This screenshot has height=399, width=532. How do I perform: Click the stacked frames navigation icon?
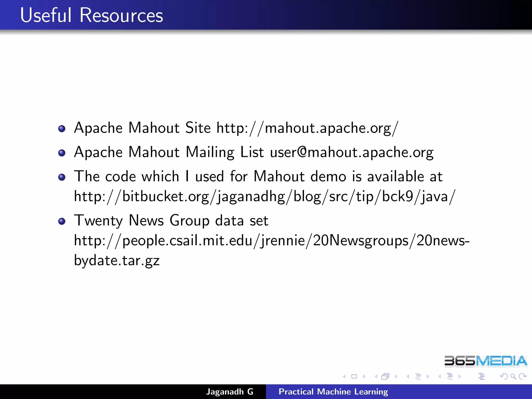[x=385, y=376]
